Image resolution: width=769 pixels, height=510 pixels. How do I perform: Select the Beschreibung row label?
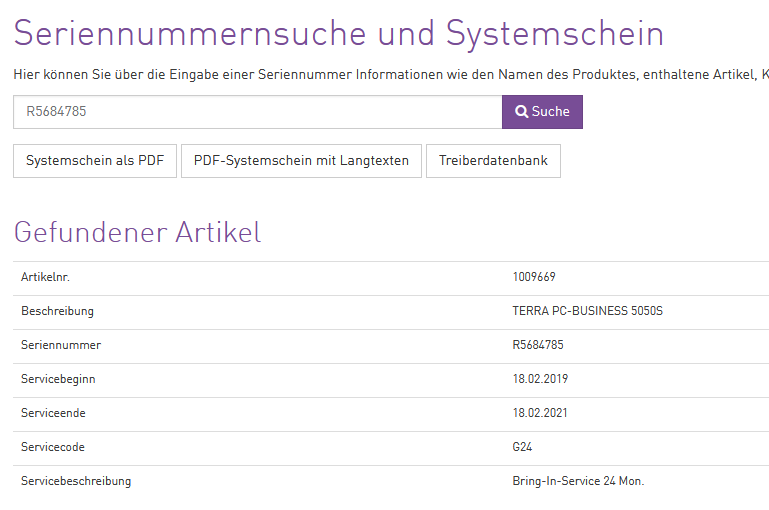click(57, 311)
